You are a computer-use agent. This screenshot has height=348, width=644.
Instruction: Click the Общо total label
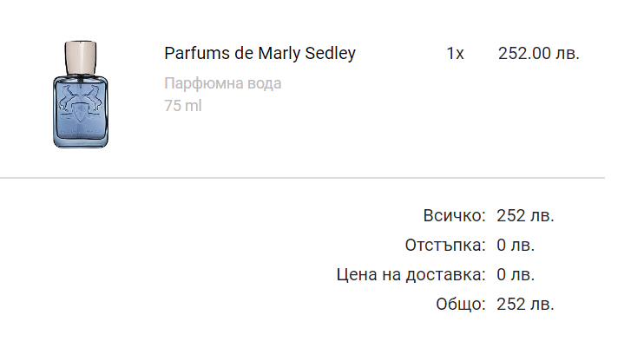(x=460, y=305)
